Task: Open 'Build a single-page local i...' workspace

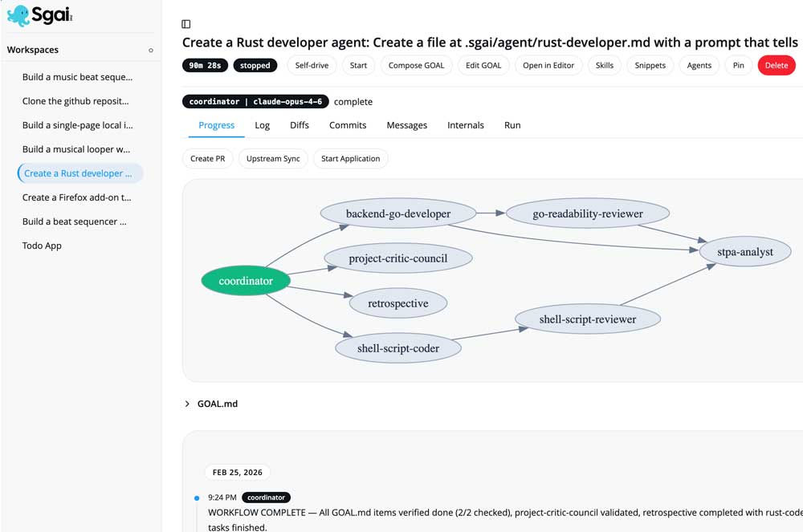Action: tap(77, 125)
